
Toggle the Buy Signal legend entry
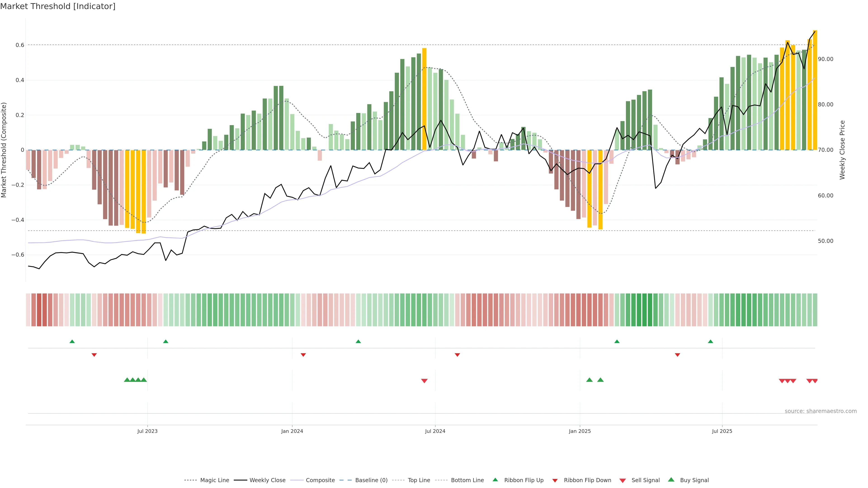pos(694,480)
